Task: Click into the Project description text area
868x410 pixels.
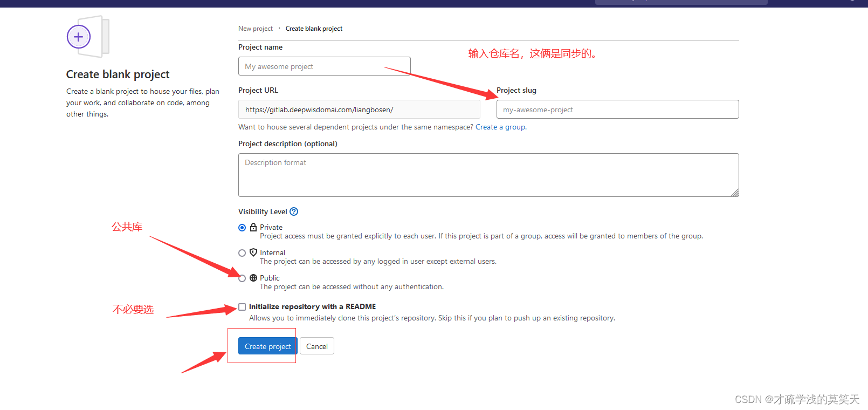Action: (488, 175)
